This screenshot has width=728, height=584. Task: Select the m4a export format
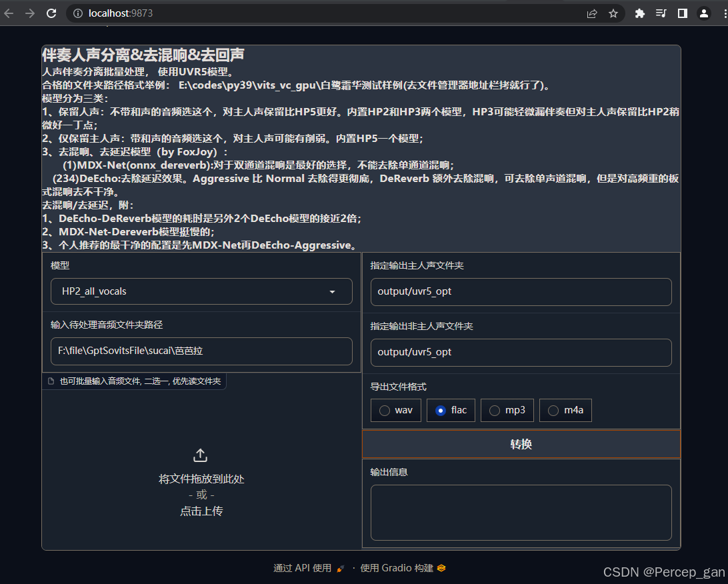[565, 411]
